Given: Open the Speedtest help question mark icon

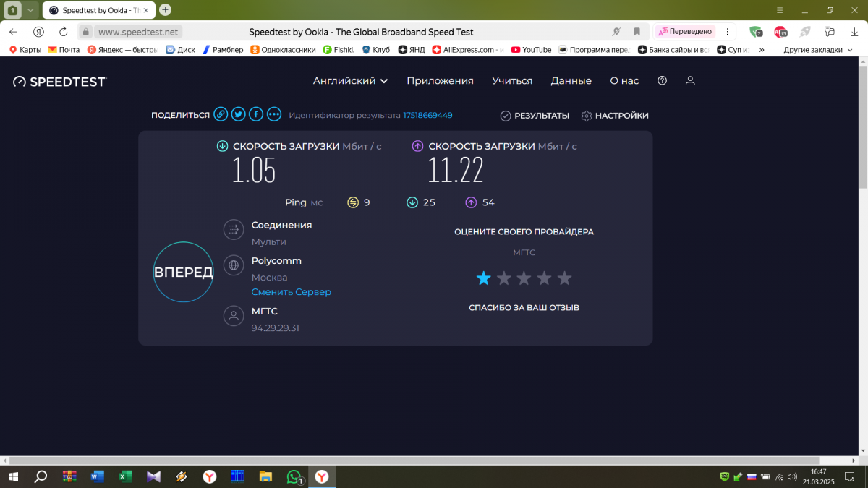Looking at the screenshot, I should tap(662, 80).
